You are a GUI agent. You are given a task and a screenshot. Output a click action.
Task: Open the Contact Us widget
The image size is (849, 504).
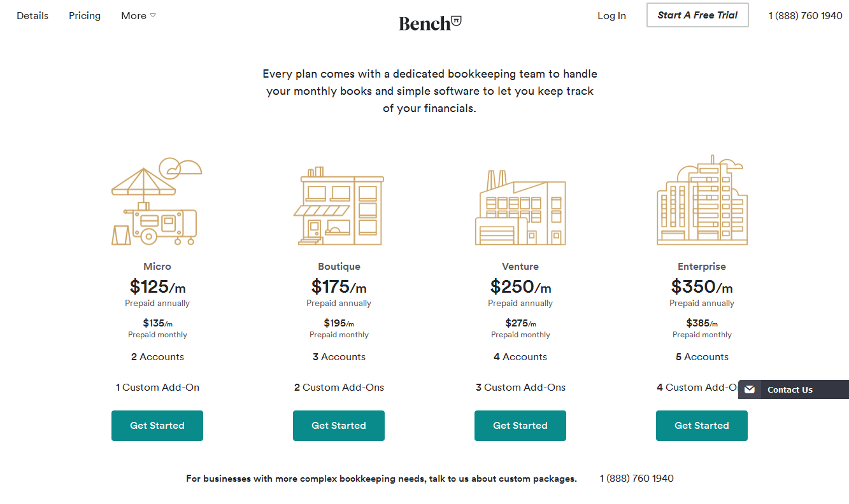click(x=790, y=389)
